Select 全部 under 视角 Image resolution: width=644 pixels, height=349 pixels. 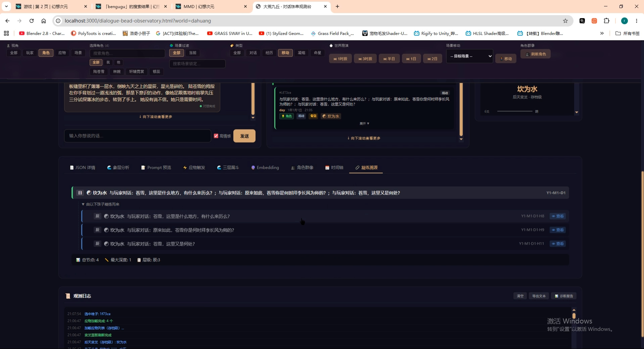(14, 53)
